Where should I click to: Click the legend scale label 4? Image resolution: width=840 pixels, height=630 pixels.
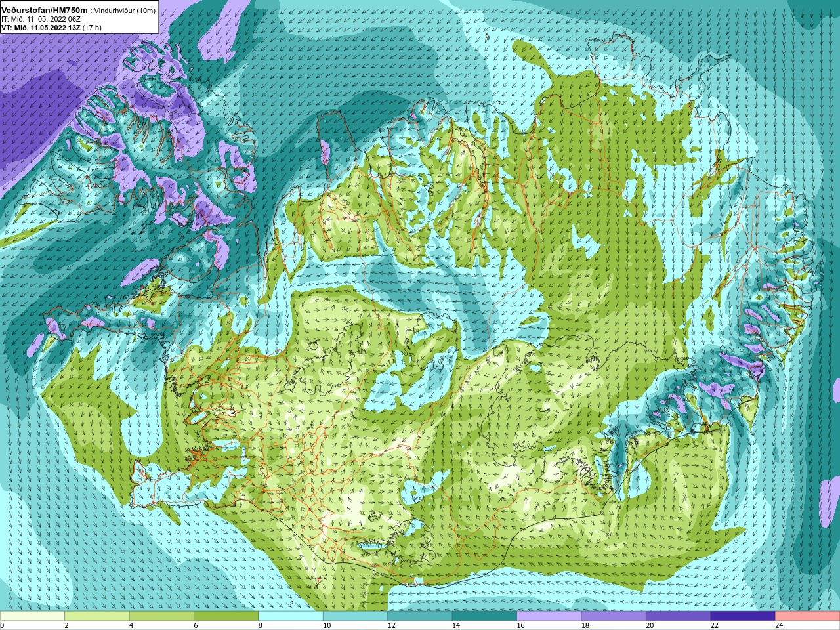(x=131, y=625)
